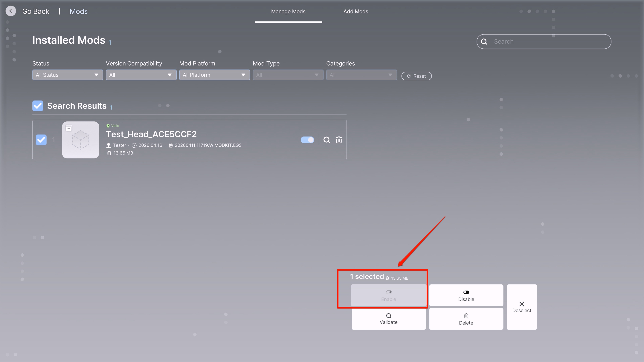The width and height of the screenshot is (644, 362).
Task: Inspect mod using row magnifier icon
Action: pyautogui.click(x=327, y=140)
